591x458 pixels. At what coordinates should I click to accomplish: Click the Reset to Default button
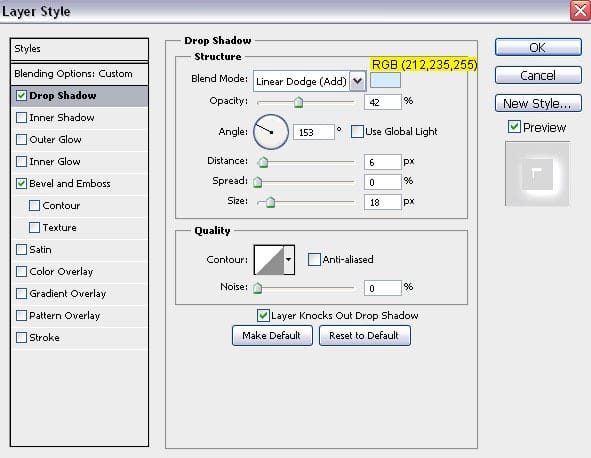[364, 335]
